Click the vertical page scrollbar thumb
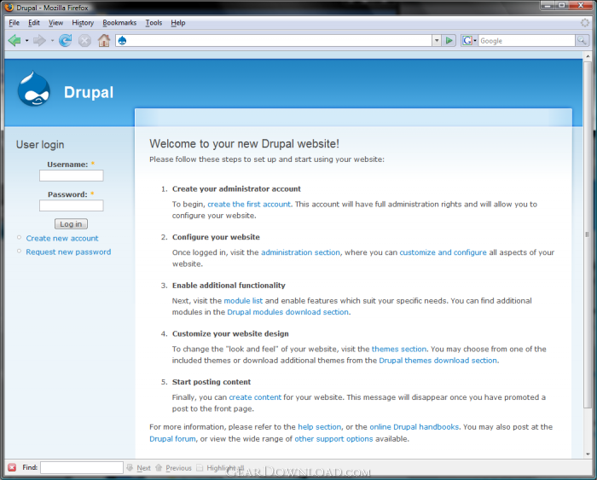The image size is (597, 480). [x=587, y=235]
